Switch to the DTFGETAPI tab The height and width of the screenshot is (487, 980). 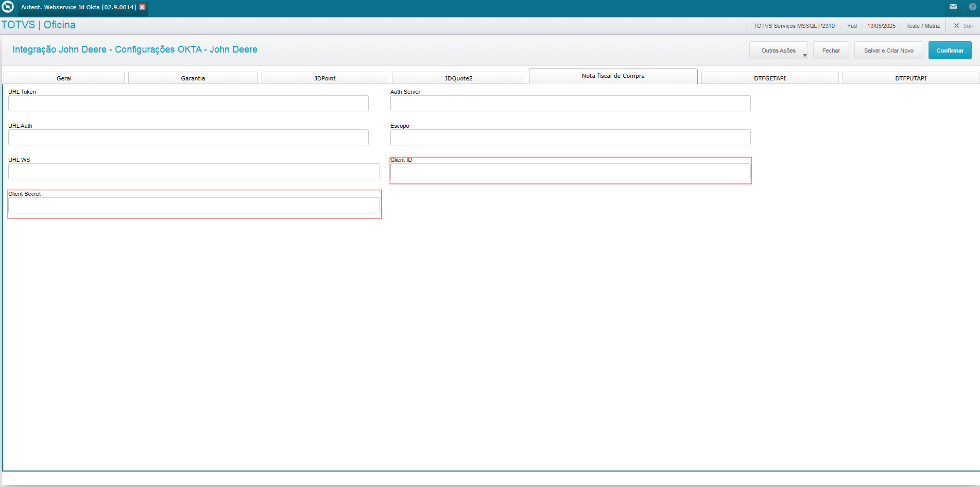[770, 78]
